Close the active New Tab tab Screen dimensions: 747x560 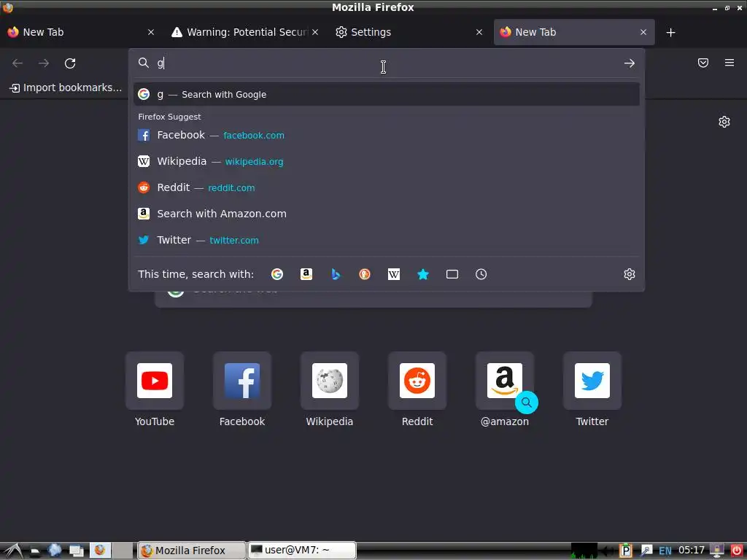643,32
